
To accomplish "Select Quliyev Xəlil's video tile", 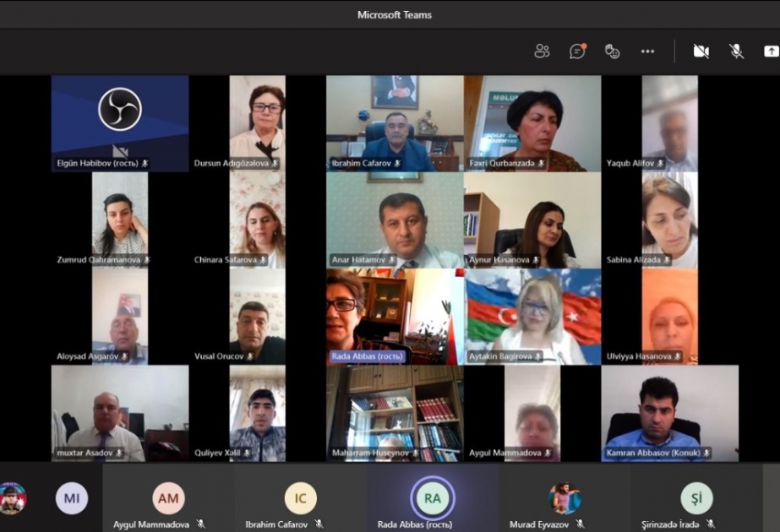I will pyautogui.click(x=257, y=414).
